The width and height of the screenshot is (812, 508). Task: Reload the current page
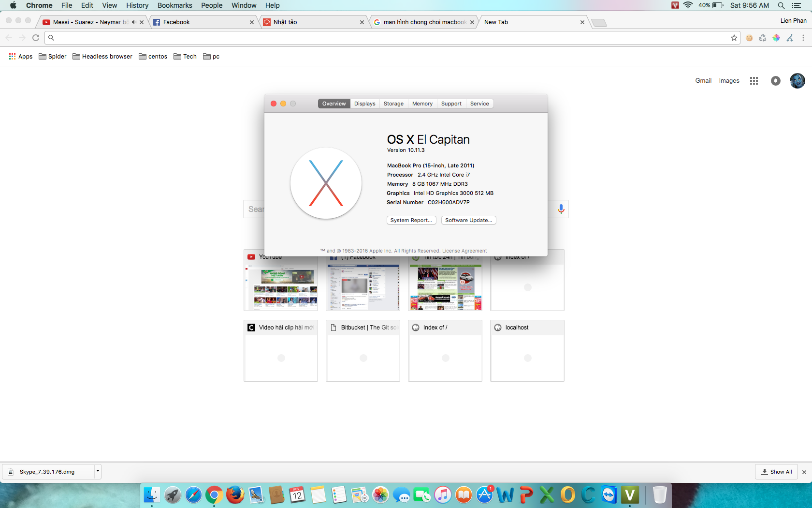(36, 38)
